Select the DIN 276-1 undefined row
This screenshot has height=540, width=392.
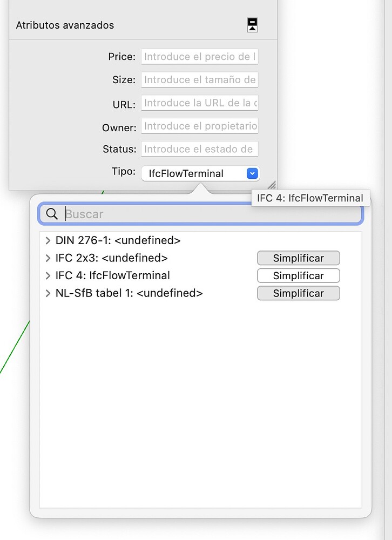pyautogui.click(x=200, y=240)
